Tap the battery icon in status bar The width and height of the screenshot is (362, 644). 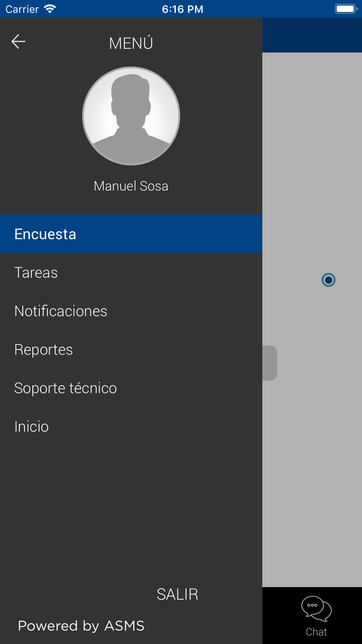pos(346,9)
